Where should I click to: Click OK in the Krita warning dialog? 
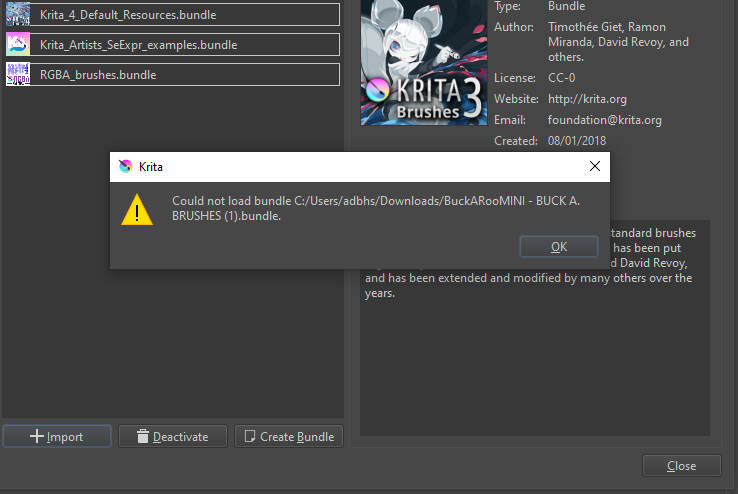point(559,247)
